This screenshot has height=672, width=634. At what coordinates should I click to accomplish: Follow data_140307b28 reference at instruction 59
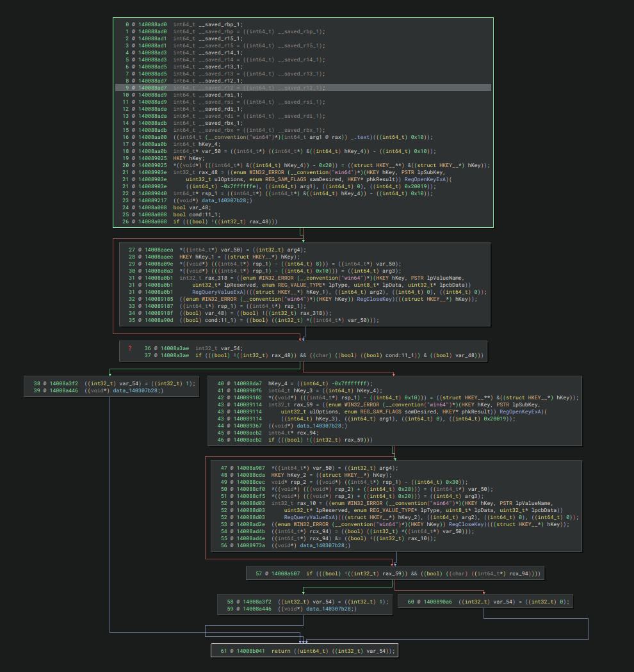coord(330,609)
